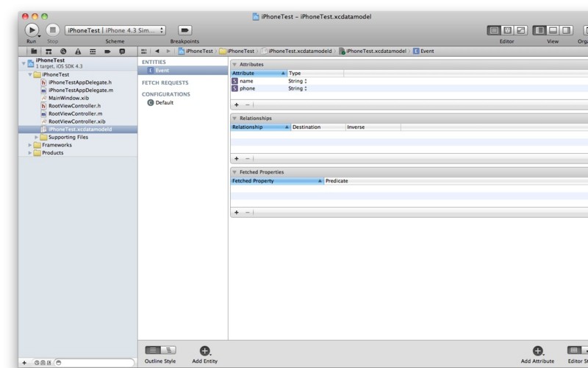Screen dimensions: 588x368
Task: Collapse the Attributes section
Action: pyautogui.click(x=234, y=65)
